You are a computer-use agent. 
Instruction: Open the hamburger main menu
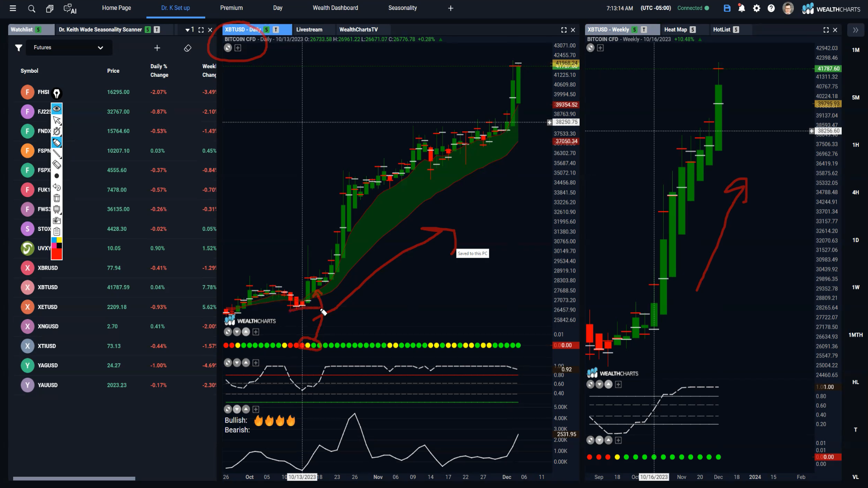[13, 8]
